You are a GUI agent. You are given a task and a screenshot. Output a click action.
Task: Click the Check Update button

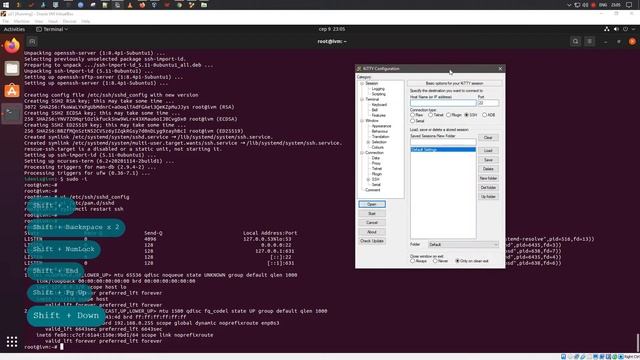coord(372,241)
